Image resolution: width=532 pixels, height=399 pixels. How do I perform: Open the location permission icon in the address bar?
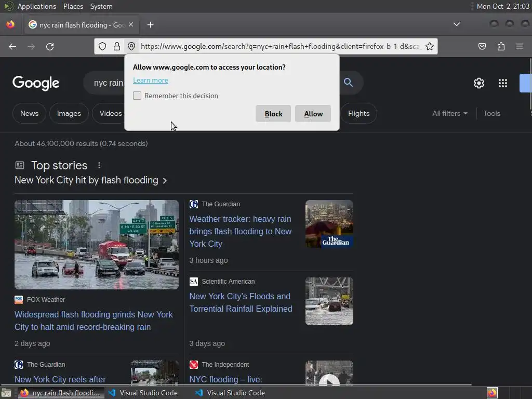coord(131,46)
